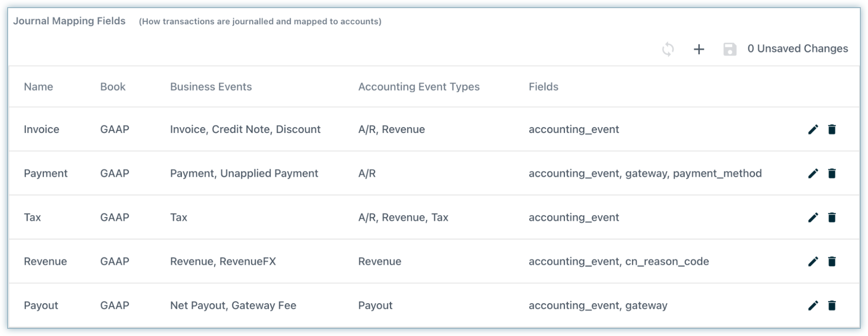Delete the Payment mapping row

[832, 173]
